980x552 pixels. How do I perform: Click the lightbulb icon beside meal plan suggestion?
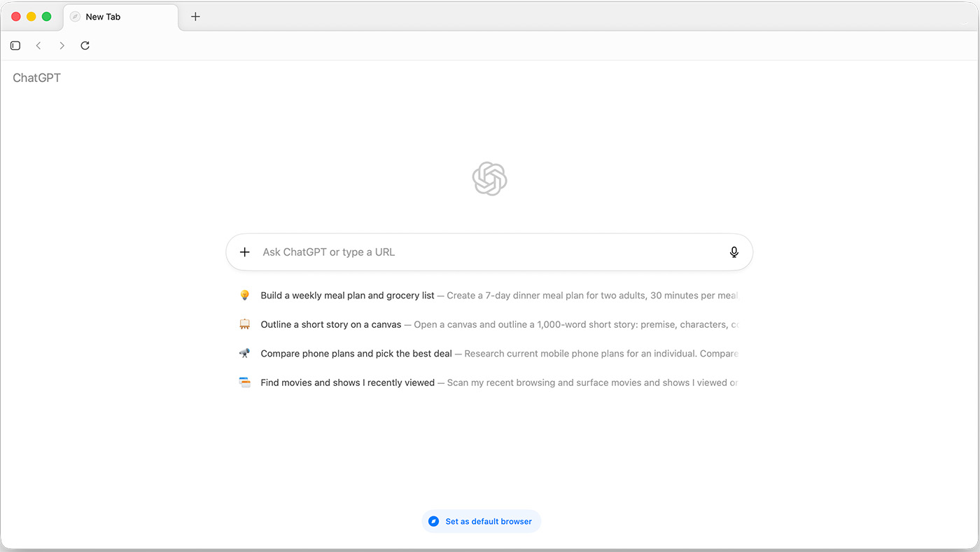point(244,296)
